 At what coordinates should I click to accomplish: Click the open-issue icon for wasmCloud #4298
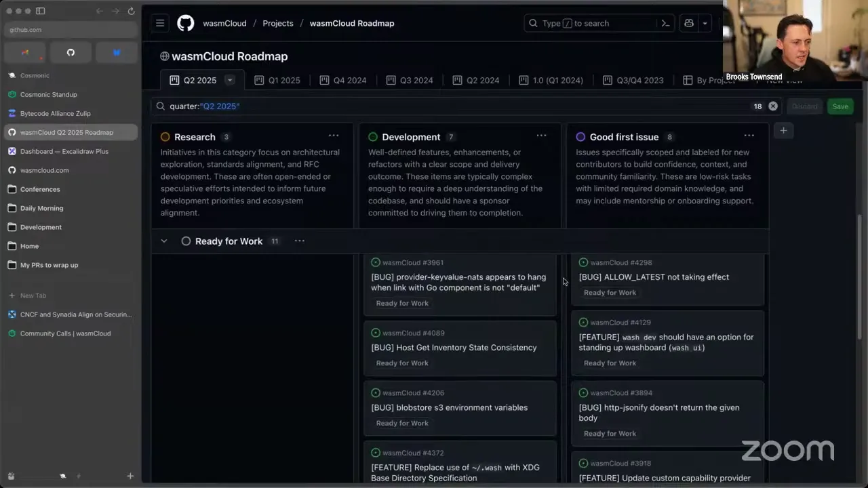[583, 262]
